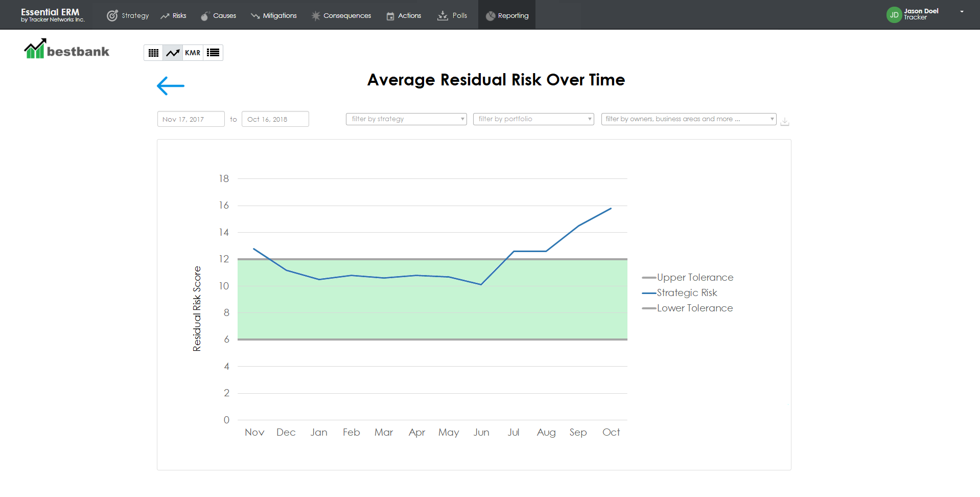This screenshot has width=980, height=497.
Task: Expand the user account menu caret
Action: 962,11
